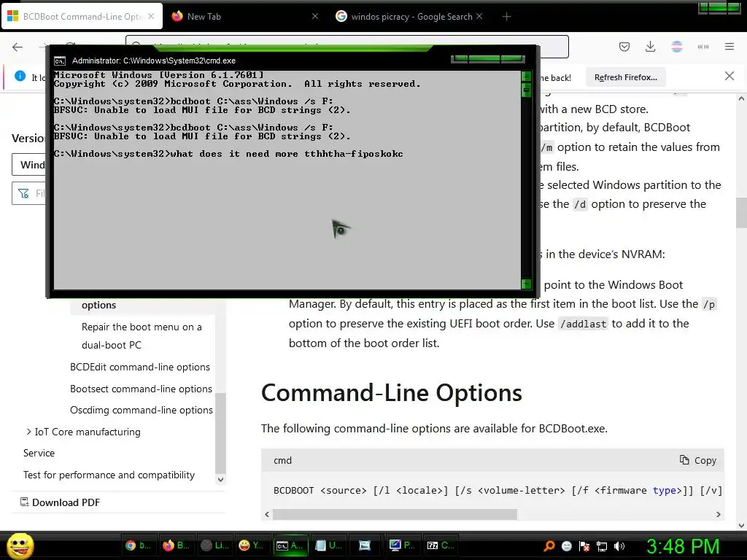This screenshot has width=747, height=560.
Task: Open the 'Y...' smiley taskbar app
Action: [x=252, y=545]
